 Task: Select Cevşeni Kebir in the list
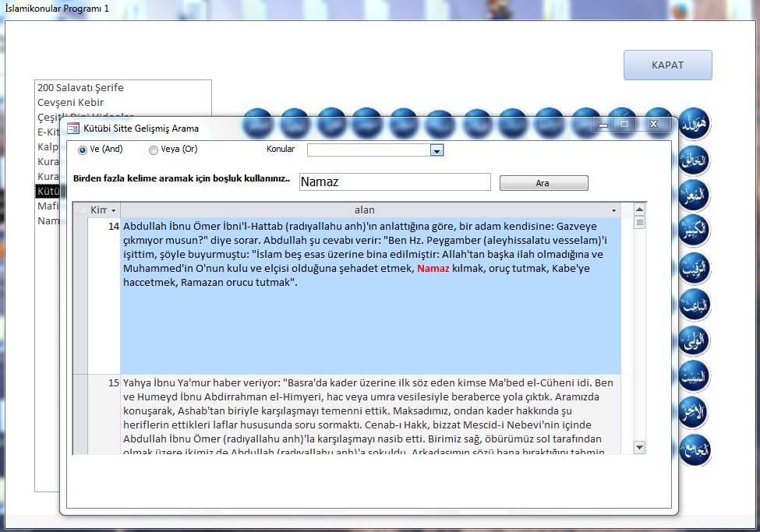click(x=70, y=102)
